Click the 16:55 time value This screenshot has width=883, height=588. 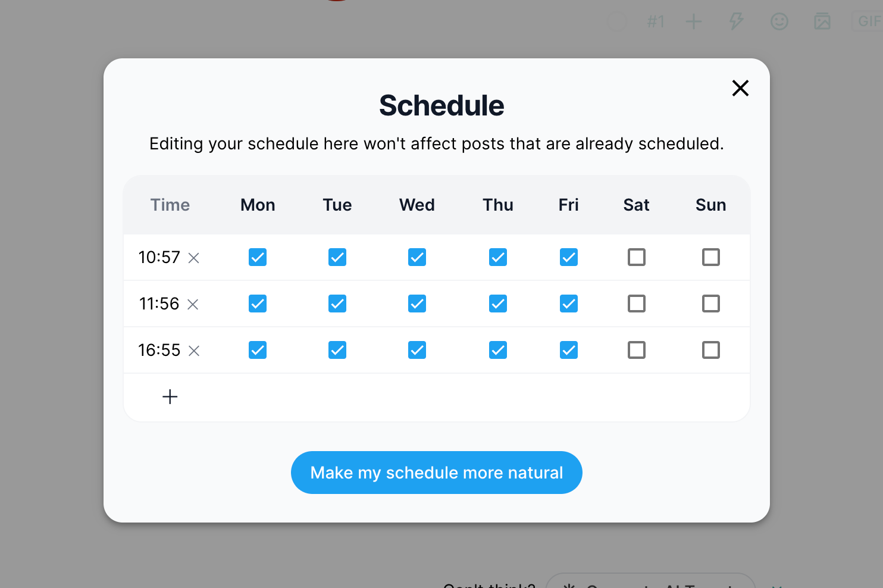click(159, 350)
